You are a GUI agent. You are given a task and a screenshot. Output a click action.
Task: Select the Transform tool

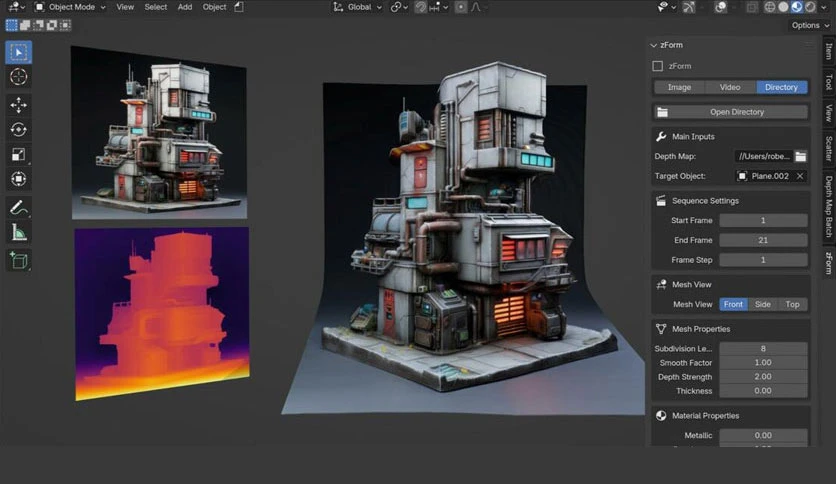tap(19, 179)
